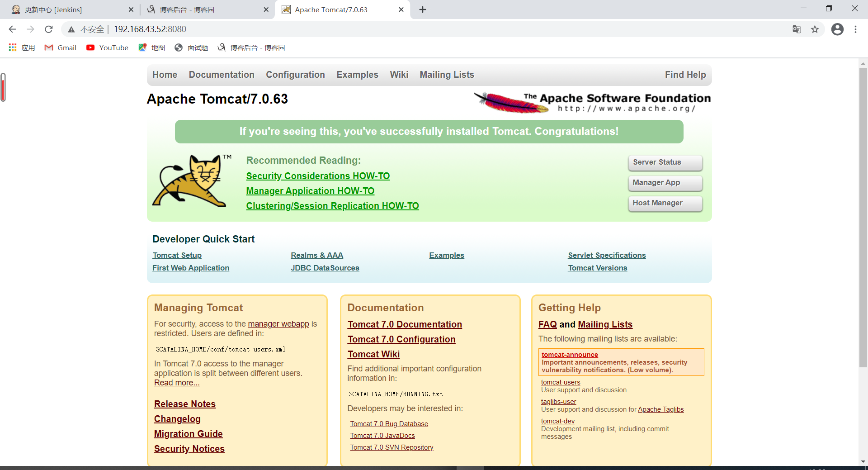Open the First Web Application link
868x470 pixels.
tap(191, 268)
